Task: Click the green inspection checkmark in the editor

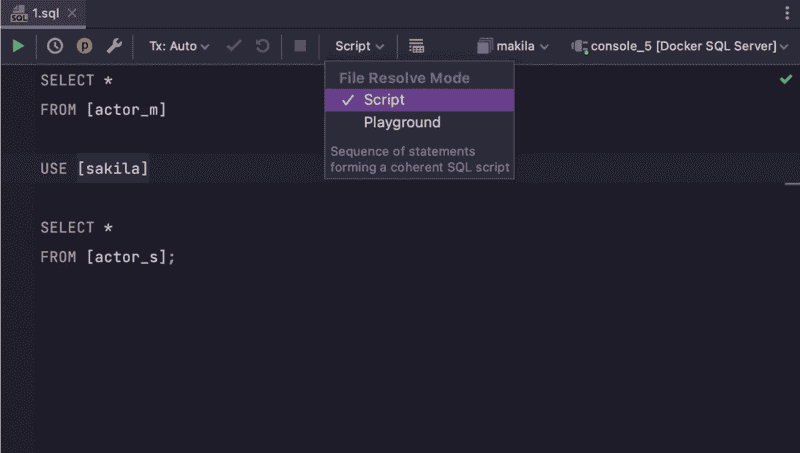Action: [x=786, y=79]
